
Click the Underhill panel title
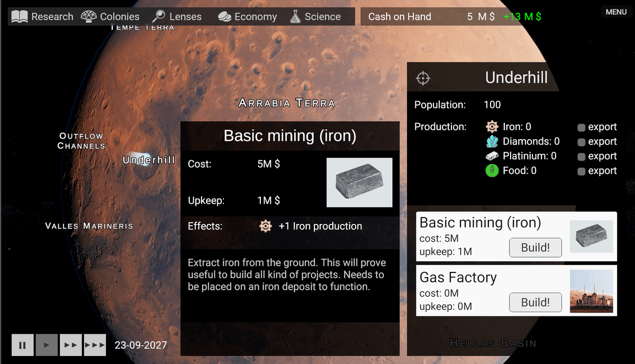[x=516, y=78]
